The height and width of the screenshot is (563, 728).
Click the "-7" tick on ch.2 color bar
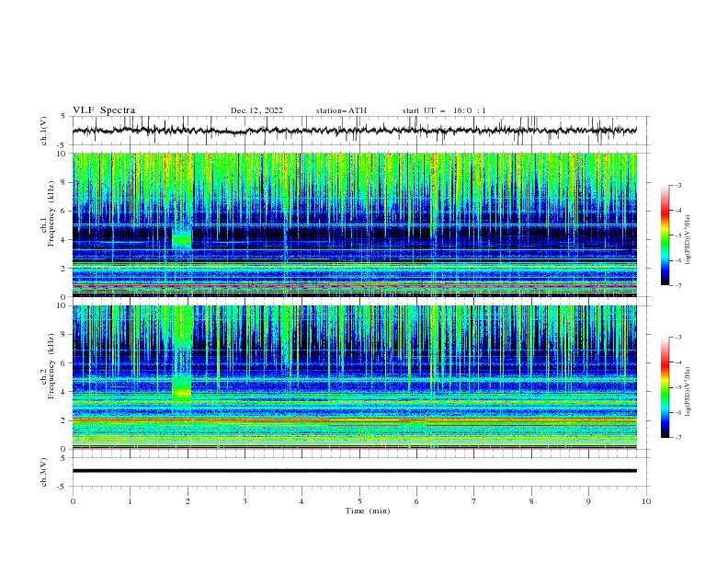point(677,438)
